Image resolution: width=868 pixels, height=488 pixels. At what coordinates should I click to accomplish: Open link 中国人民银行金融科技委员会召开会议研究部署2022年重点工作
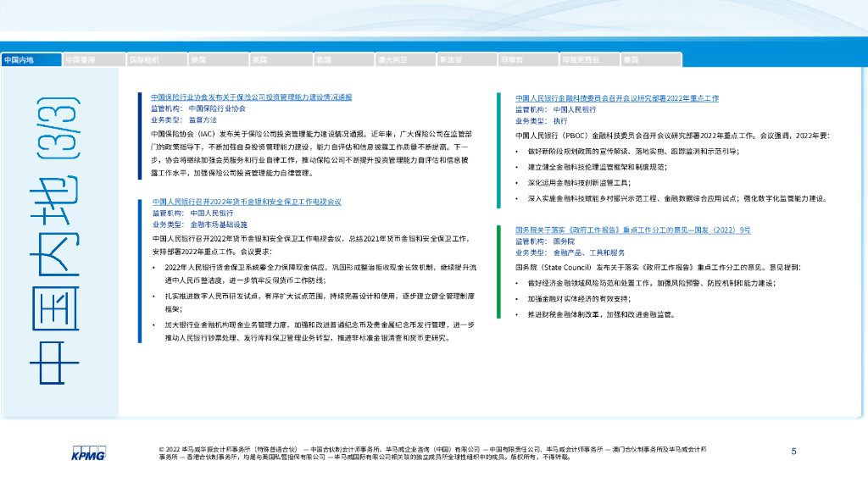[x=617, y=98]
